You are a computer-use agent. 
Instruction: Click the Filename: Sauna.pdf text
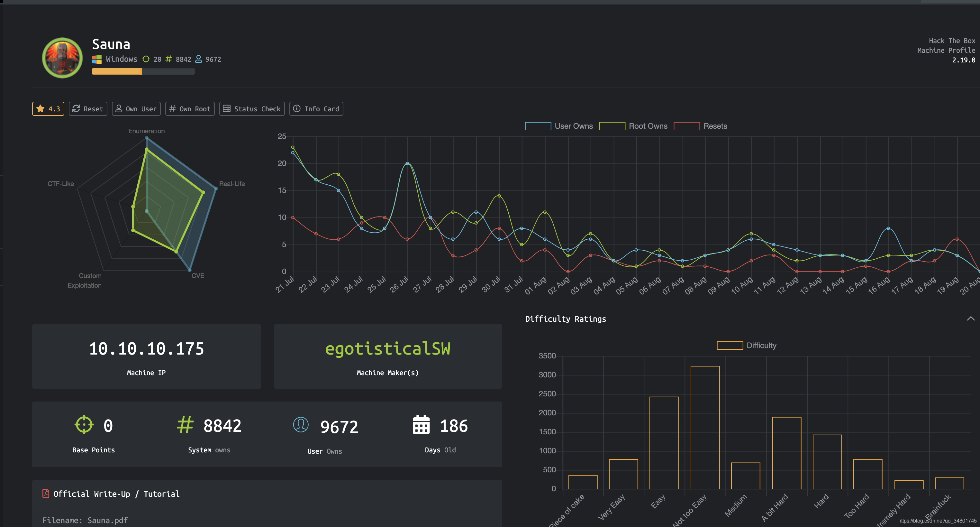[x=85, y=520]
